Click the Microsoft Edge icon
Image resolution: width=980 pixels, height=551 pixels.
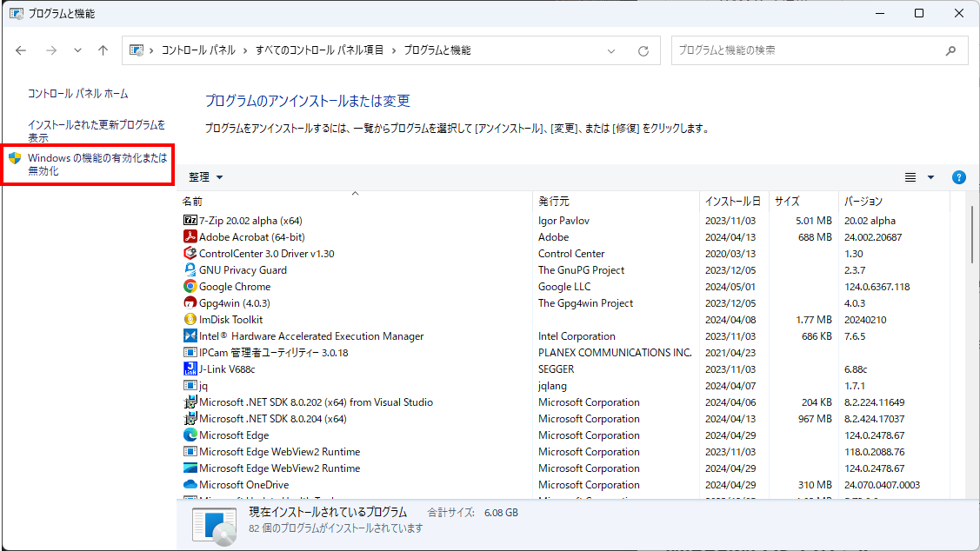coord(190,435)
